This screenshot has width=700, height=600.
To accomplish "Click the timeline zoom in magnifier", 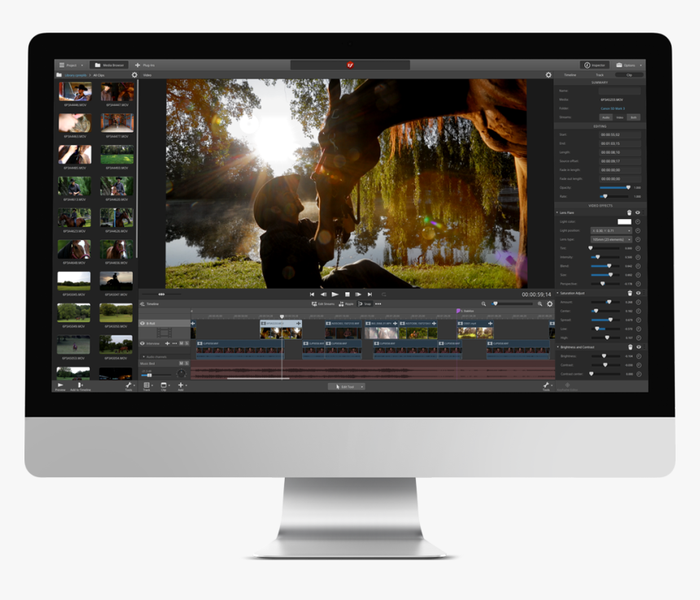I will coord(540,304).
